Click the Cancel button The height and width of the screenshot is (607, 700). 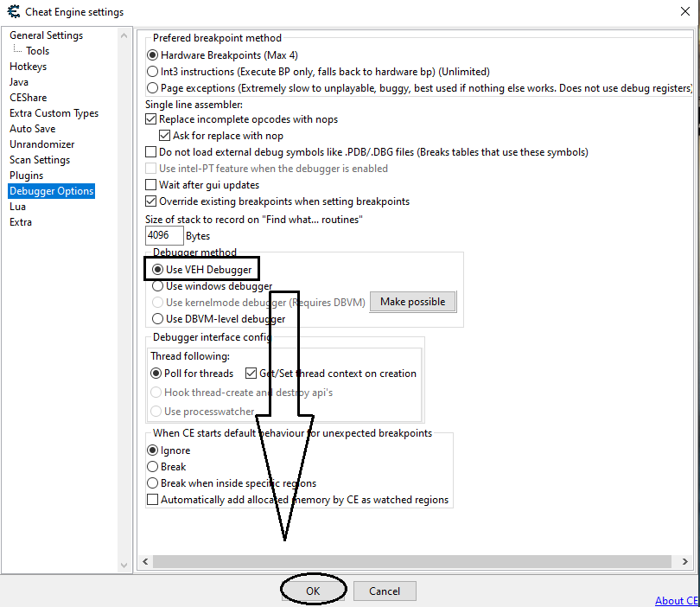point(385,591)
